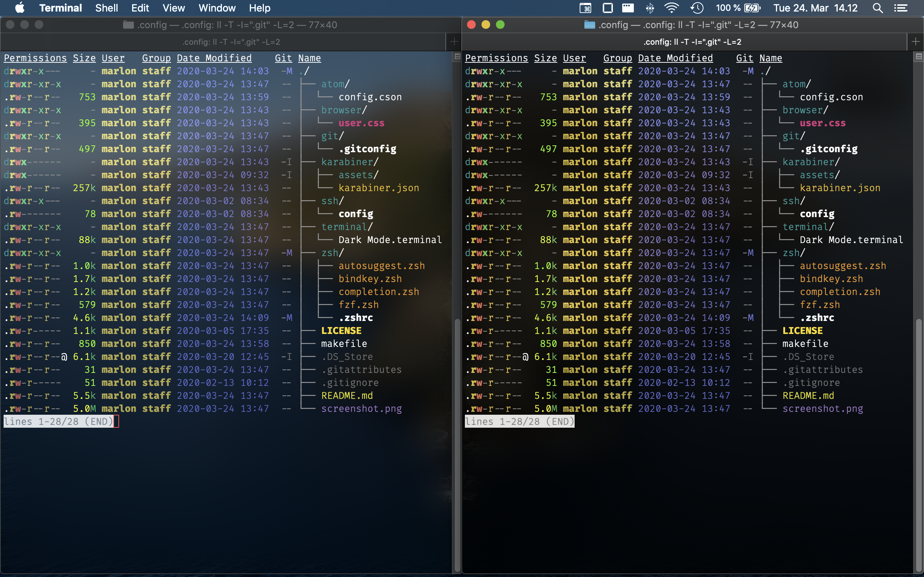Open the Time Machine clock icon
Viewport: 924px width, 577px height.
click(697, 8)
